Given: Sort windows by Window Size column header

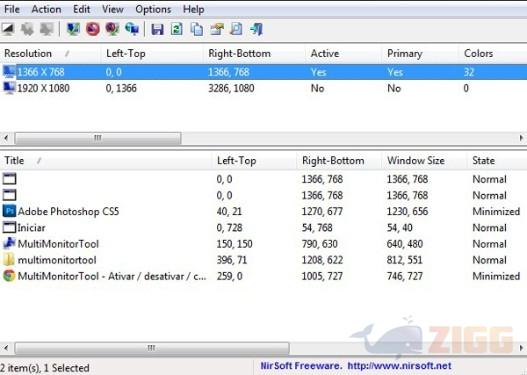Looking at the screenshot, I should 424,161.
